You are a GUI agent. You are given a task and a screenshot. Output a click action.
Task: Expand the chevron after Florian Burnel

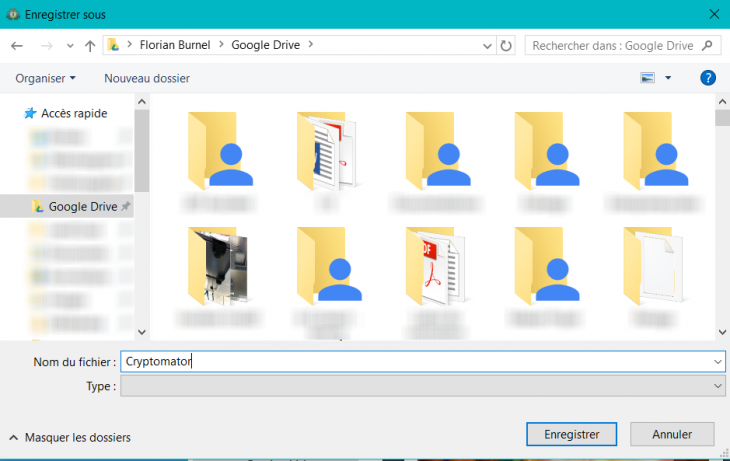tap(221, 45)
